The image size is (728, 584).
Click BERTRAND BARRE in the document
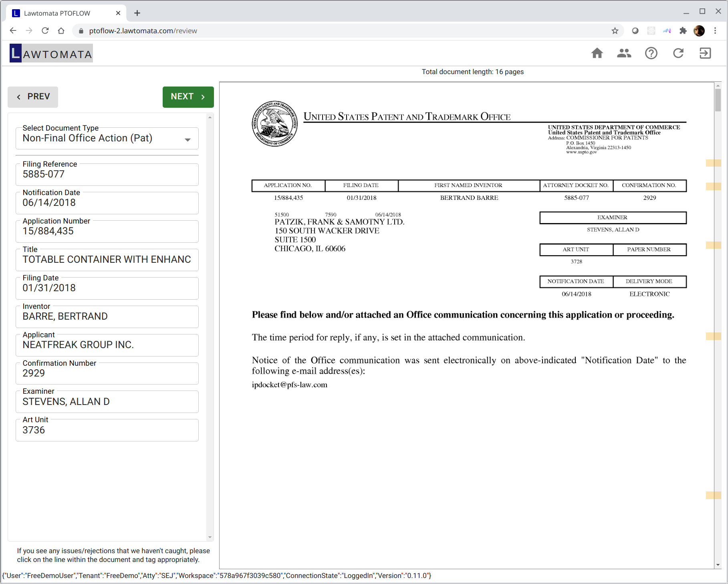click(469, 198)
